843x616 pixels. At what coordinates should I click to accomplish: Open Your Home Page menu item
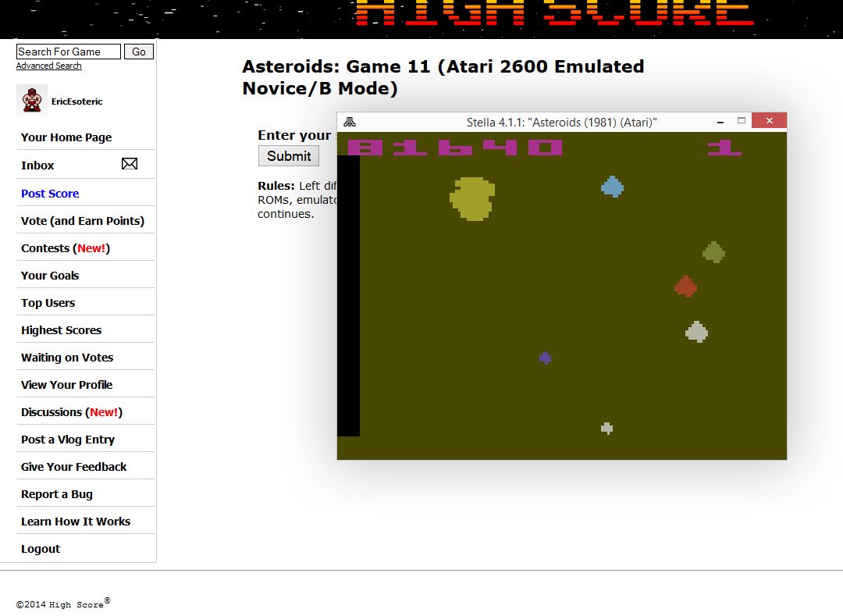66,137
